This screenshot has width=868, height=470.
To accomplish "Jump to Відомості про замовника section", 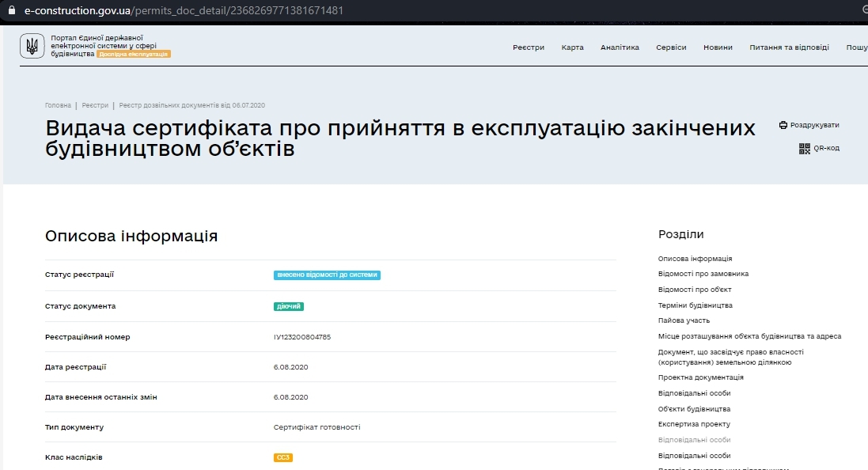I will pyautogui.click(x=703, y=274).
